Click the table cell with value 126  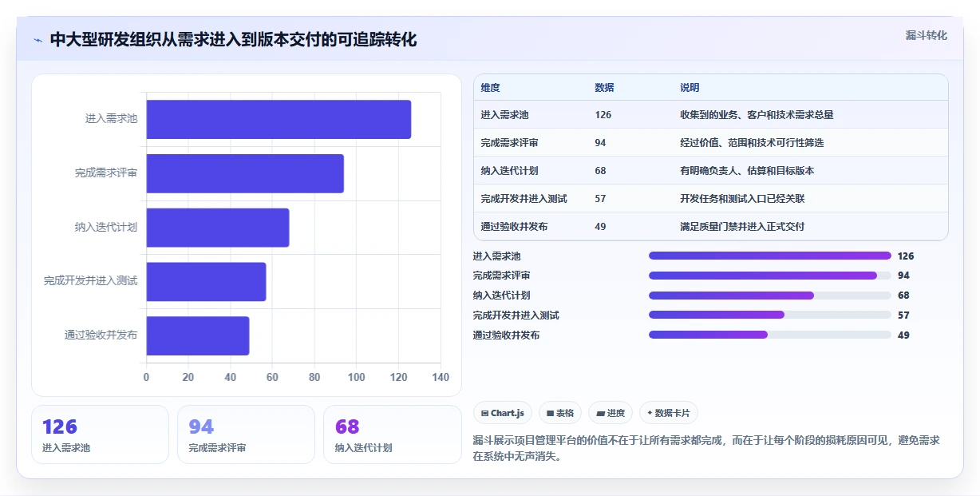(603, 115)
